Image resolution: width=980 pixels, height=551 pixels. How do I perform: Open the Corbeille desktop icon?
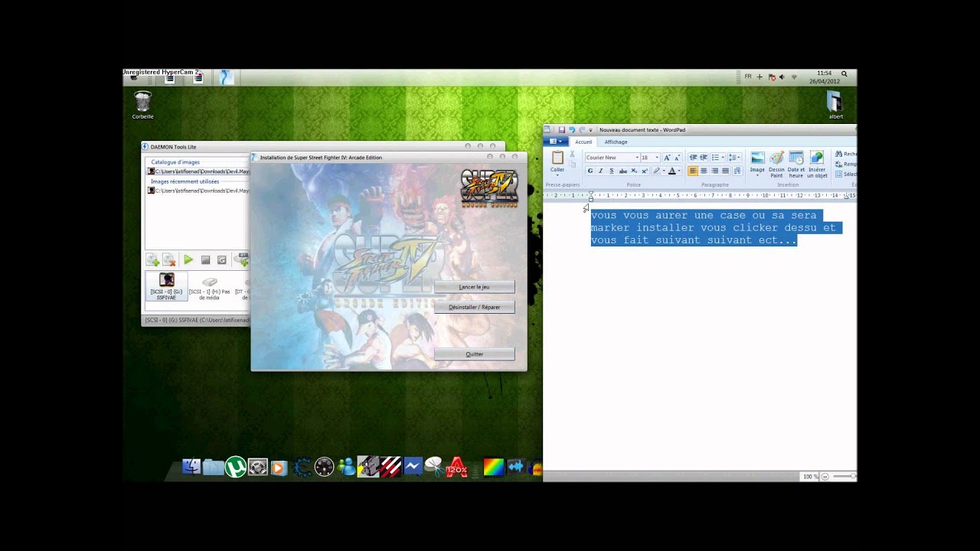click(142, 105)
